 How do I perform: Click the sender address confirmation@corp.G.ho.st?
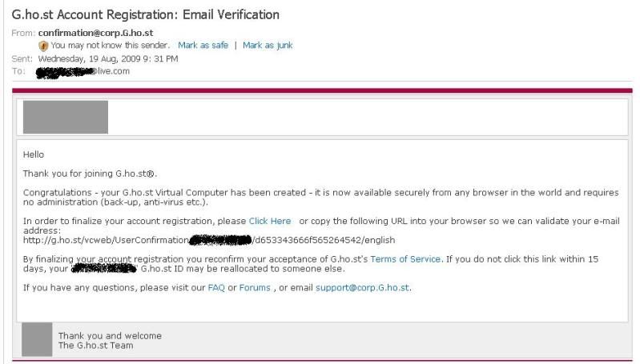95,33
